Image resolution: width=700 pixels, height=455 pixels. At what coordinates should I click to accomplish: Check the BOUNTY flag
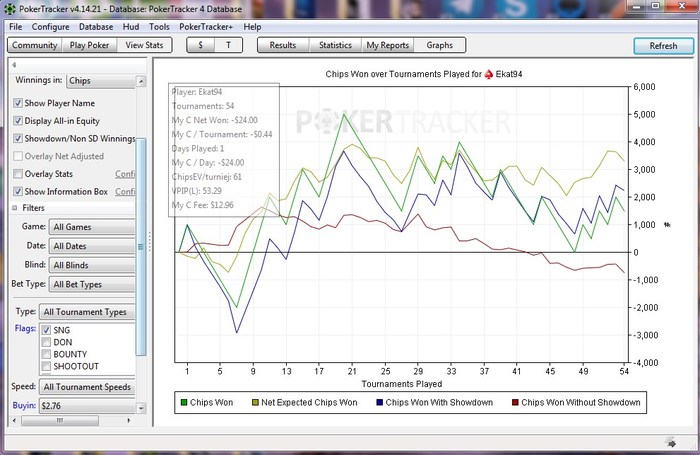46,354
